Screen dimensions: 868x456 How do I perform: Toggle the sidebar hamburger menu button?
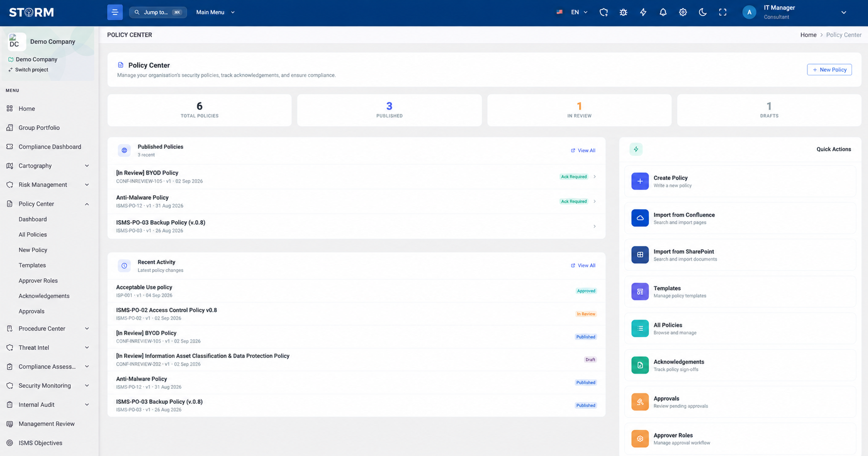pos(115,12)
